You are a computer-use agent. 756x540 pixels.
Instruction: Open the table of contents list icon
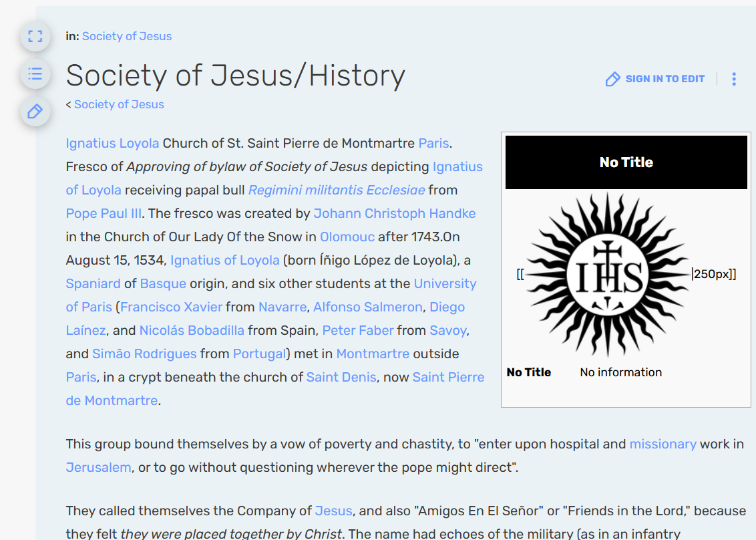pos(35,74)
